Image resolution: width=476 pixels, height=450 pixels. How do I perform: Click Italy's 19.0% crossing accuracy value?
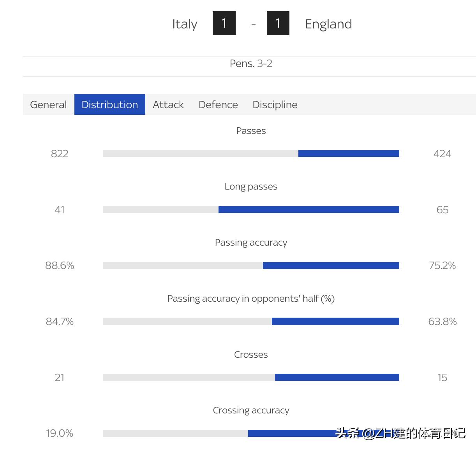tap(60, 433)
